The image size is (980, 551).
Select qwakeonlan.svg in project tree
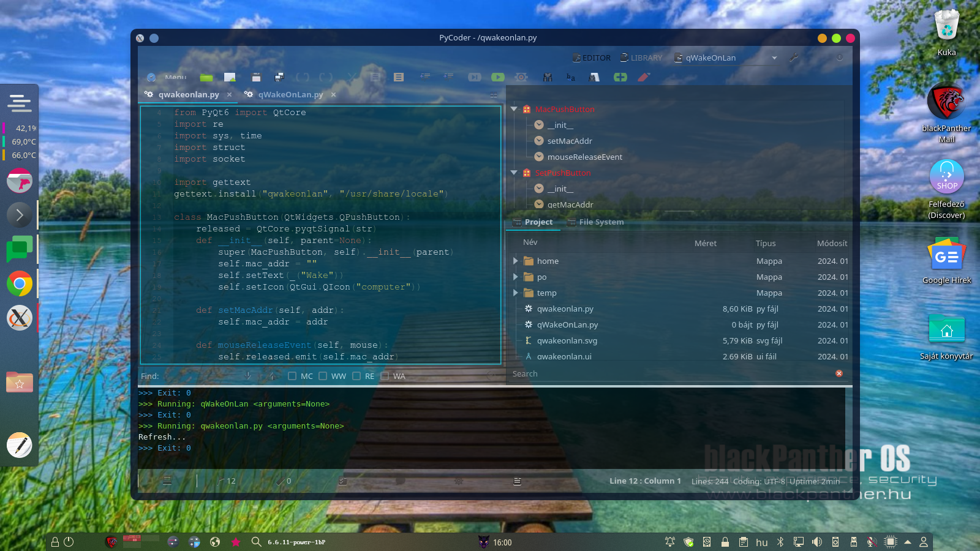567,340
